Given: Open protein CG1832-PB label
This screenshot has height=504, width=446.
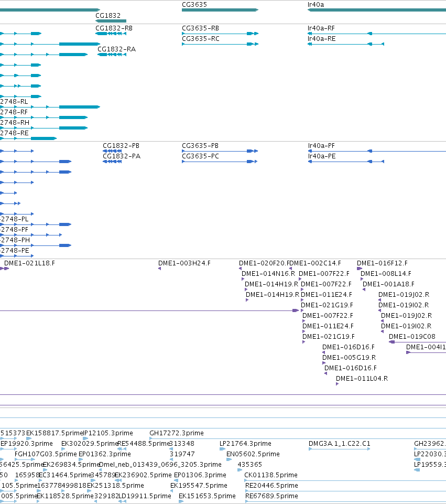Looking at the screenshot, I should coord(121,146).
